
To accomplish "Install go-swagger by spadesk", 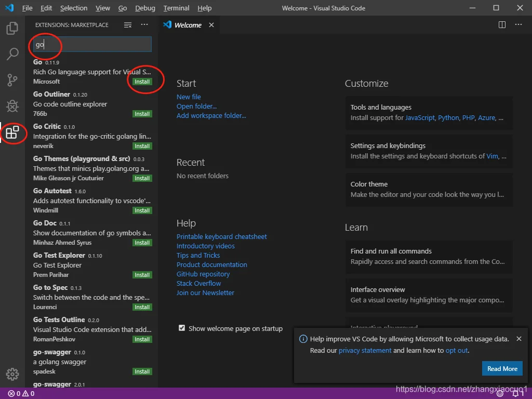I will click(x=142, y=372).
